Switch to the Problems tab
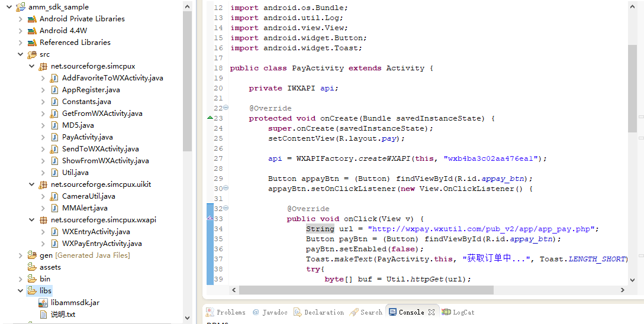This screenshot has width=644, height=324. 226,312
